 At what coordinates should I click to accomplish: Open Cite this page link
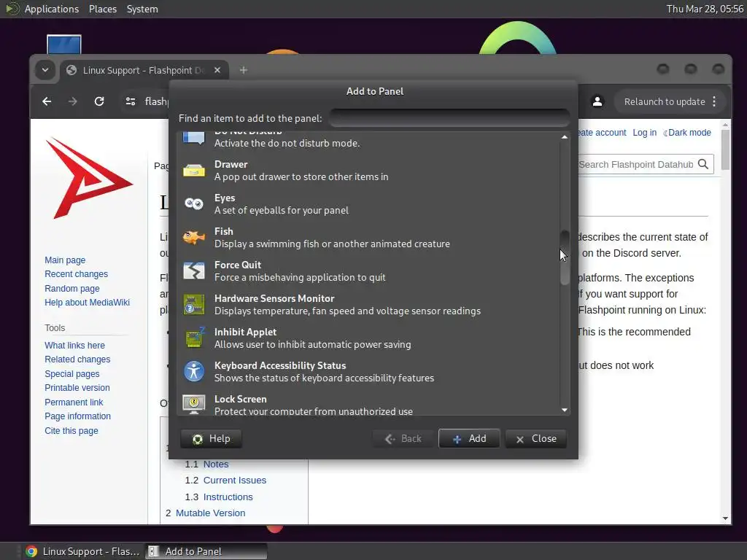pos(71,430)
